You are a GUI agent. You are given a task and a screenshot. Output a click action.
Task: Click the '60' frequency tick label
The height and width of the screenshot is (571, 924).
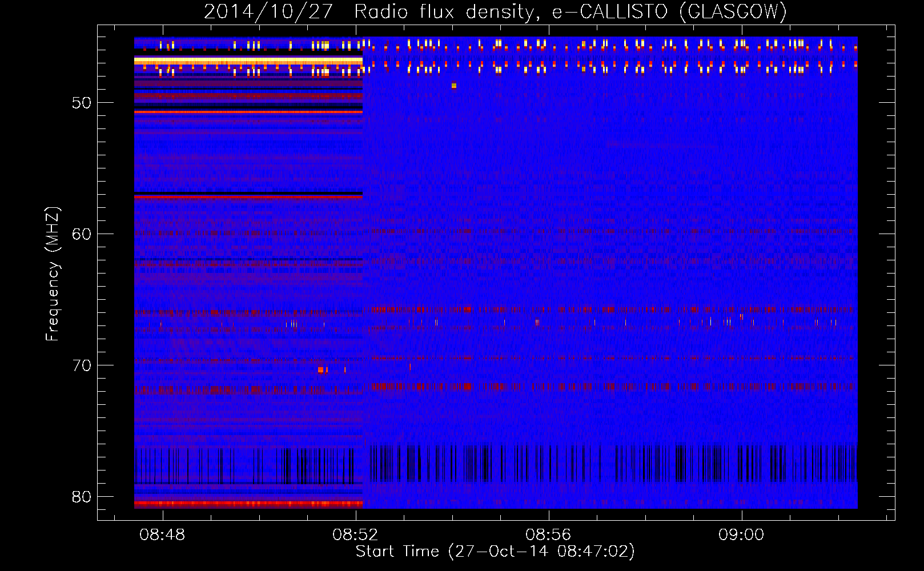coord(82,234)
